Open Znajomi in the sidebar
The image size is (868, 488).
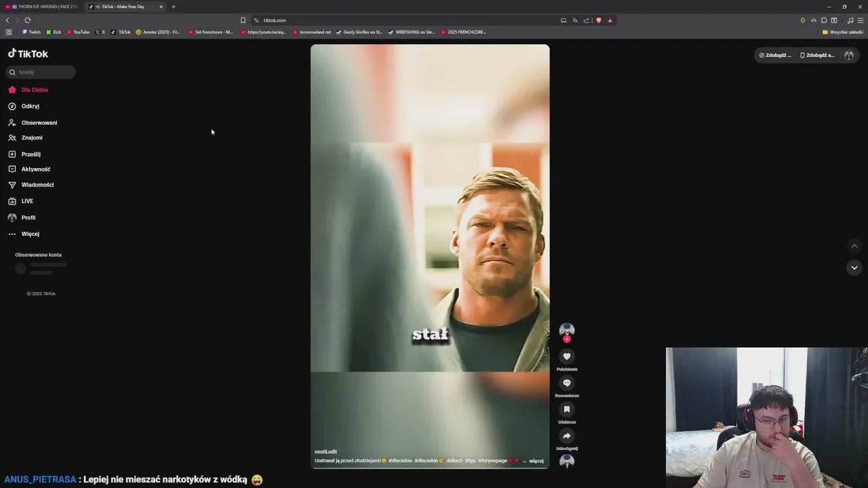25,138
